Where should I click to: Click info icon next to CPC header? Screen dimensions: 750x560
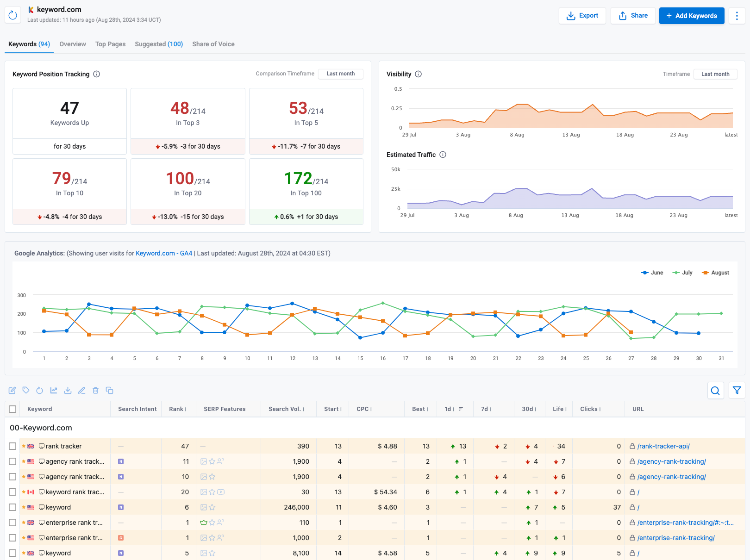tap(371, 409)
